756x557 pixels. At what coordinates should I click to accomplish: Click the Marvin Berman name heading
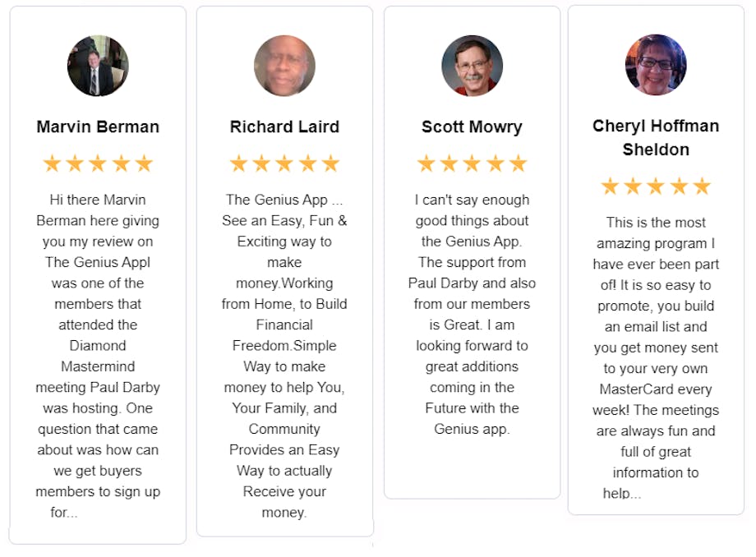coord(98,127)
